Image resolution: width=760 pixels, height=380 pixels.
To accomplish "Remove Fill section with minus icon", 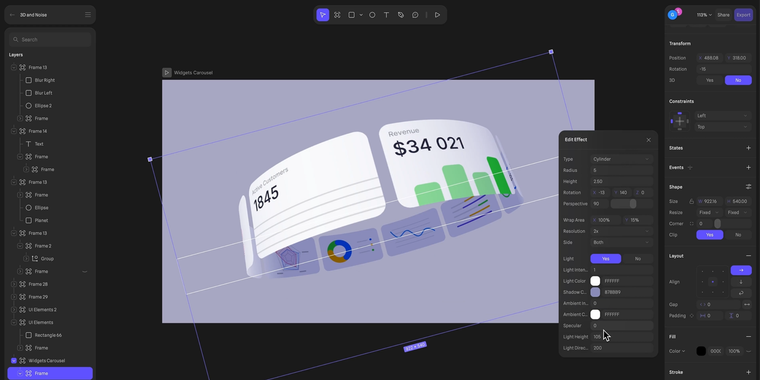I will 748,336.
